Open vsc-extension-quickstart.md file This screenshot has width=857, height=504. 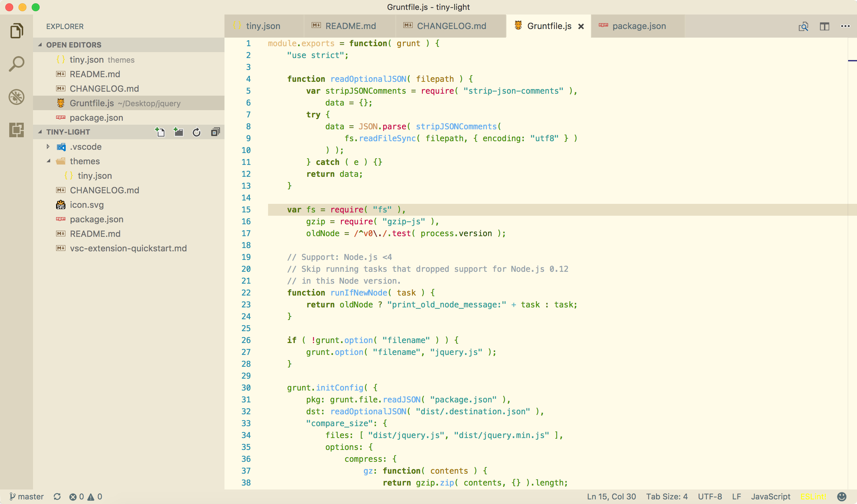tap(128, 248)
